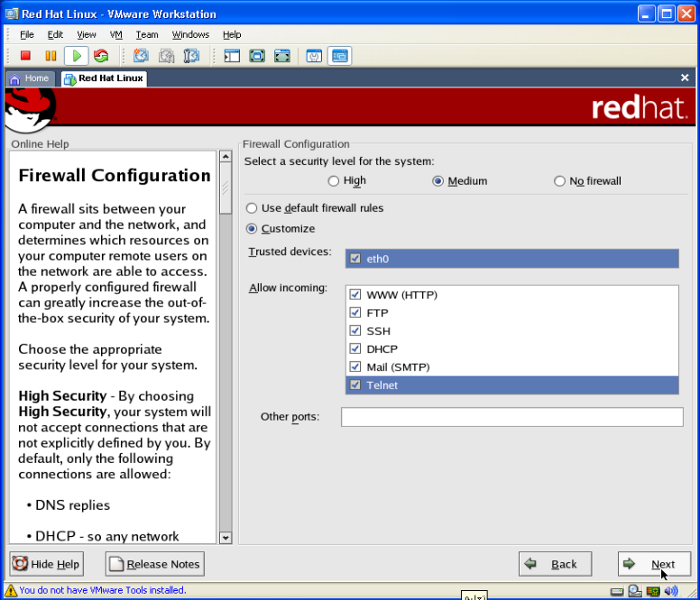Select Use default firewall rules

(x=252, y=208)
